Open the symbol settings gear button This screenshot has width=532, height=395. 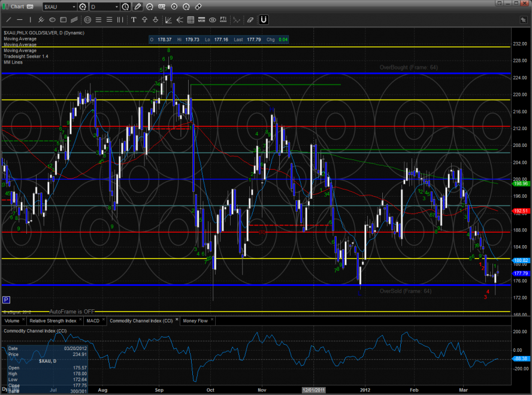click(83, 7)
